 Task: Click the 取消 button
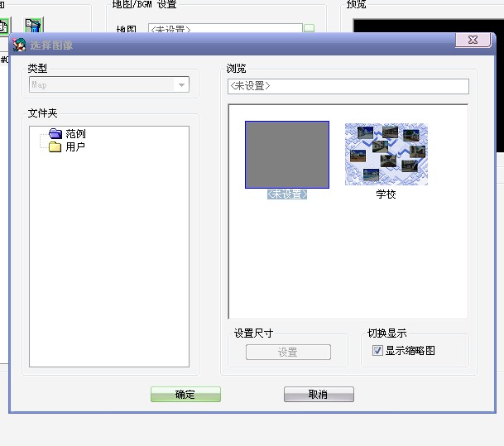[319, 394]
